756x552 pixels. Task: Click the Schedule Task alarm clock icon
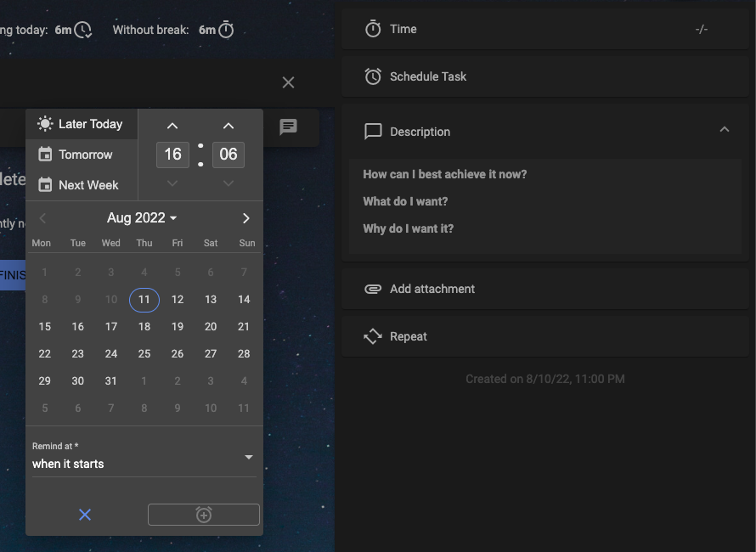373,76
